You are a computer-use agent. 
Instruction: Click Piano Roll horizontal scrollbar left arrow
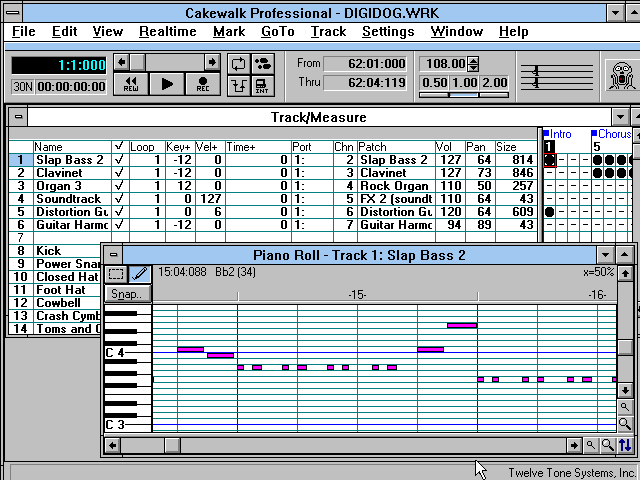[x=112, y=445]
